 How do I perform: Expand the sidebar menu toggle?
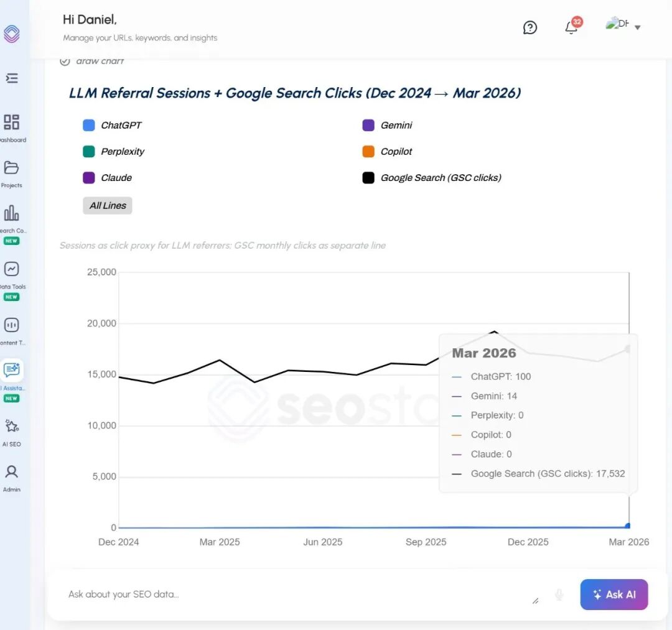pyautogui.click(x=11, y=78)
